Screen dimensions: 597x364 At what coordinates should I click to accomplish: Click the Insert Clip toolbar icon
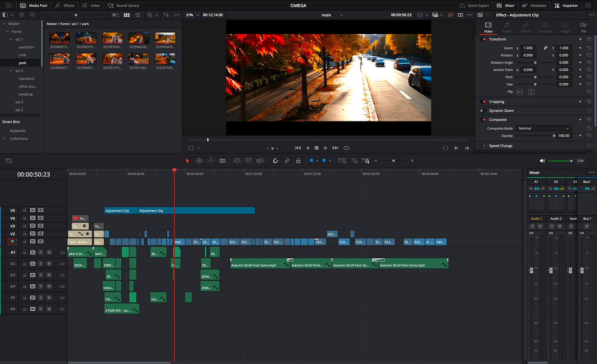[x=237, y=161]
